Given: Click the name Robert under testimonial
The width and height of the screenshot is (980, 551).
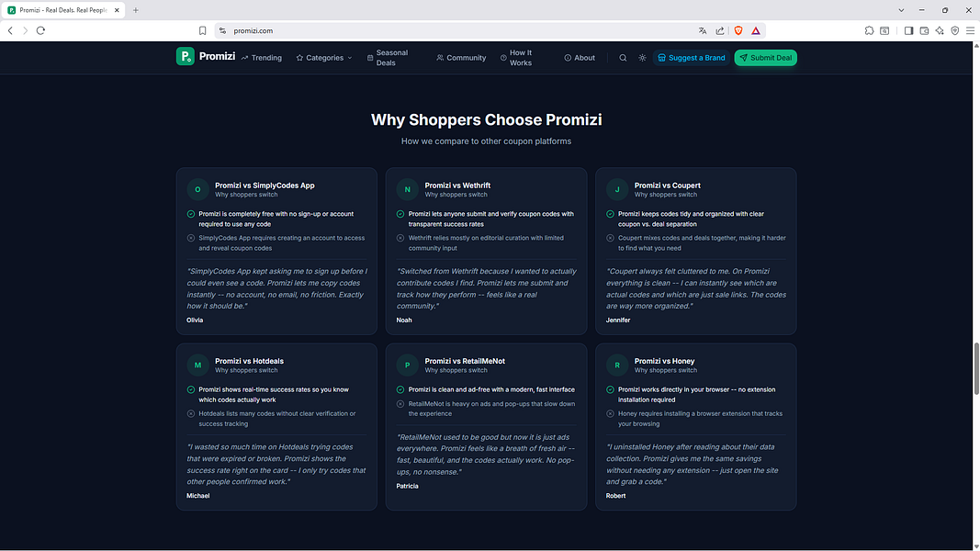Looking at the screenshot, I should tap(615, 495).
